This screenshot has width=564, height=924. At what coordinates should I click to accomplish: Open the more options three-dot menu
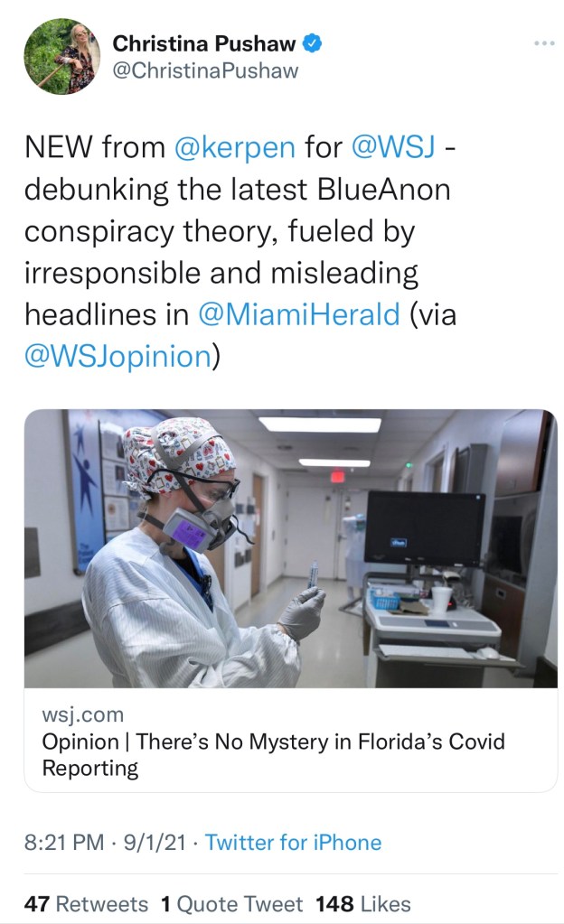pos(542,43)
